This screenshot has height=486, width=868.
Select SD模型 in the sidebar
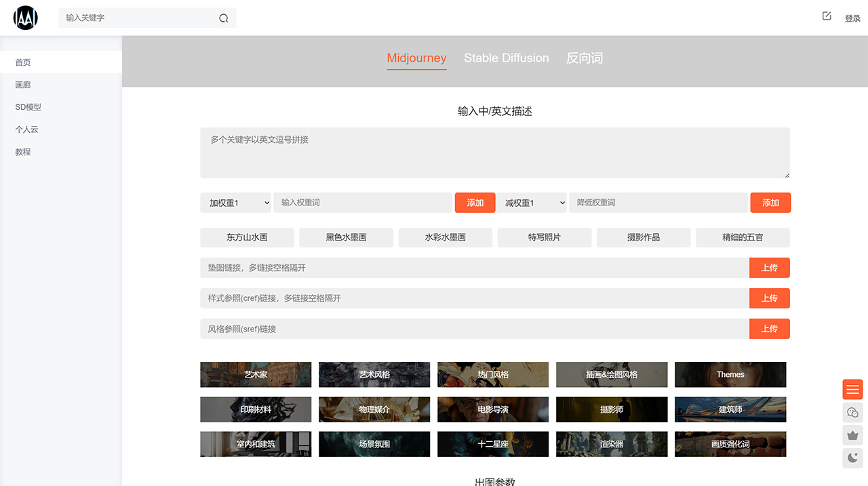(28, 106)
